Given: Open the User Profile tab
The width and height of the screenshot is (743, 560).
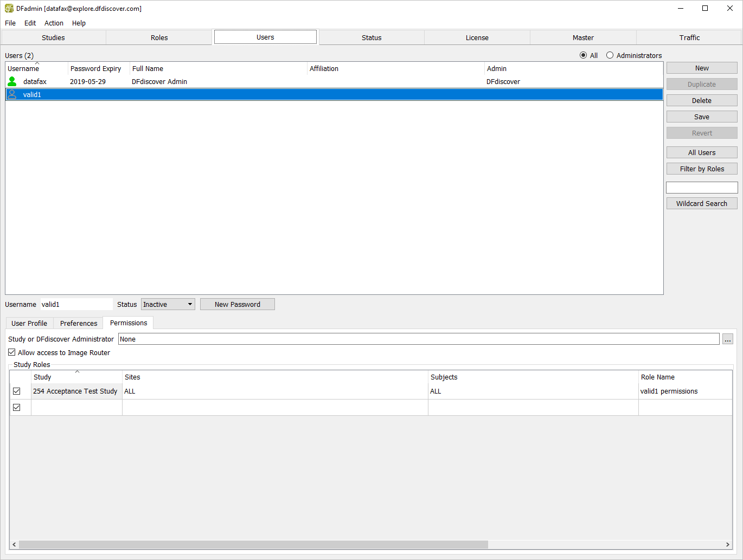Looking at the screenshot, I should coord(29,324).
